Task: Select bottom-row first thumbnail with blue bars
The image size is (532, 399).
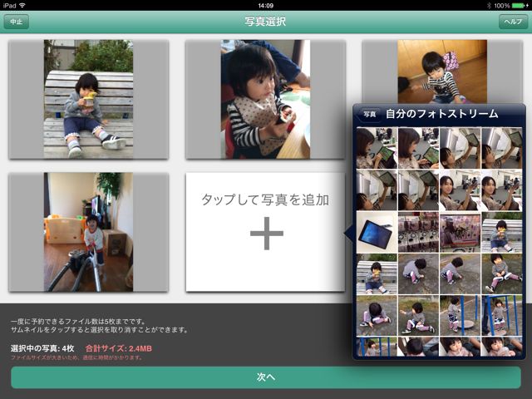Action: pos(377,347)
